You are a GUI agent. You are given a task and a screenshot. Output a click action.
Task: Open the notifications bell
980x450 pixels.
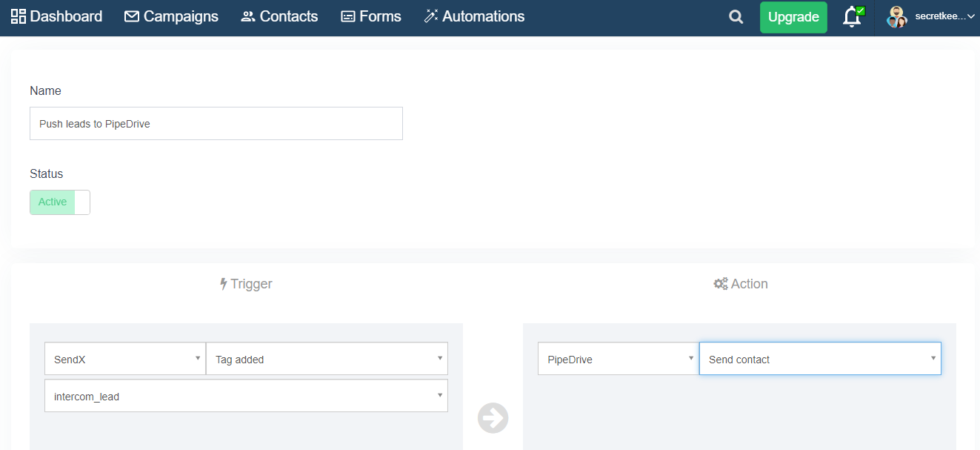(853, 17)
